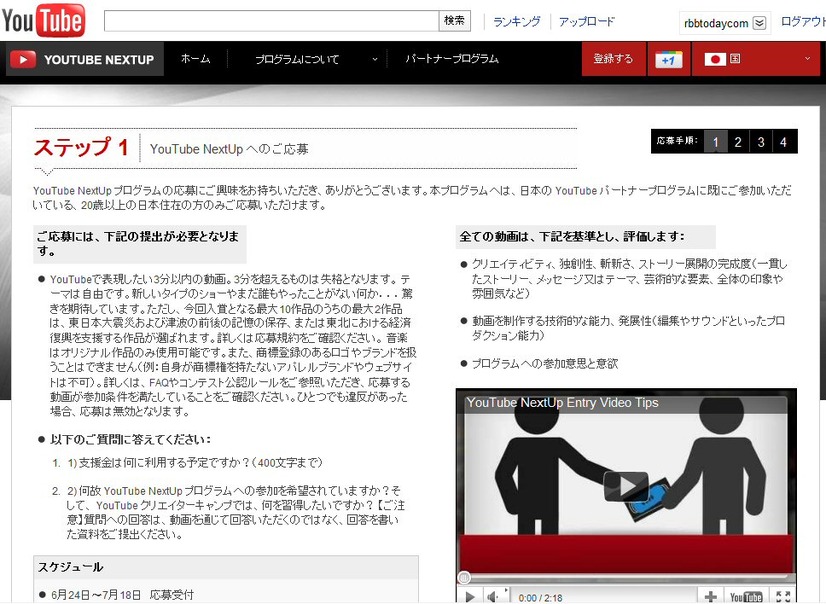The image size is (826, 604).
Task: Click the video progress slider handle
Action: 464,578
